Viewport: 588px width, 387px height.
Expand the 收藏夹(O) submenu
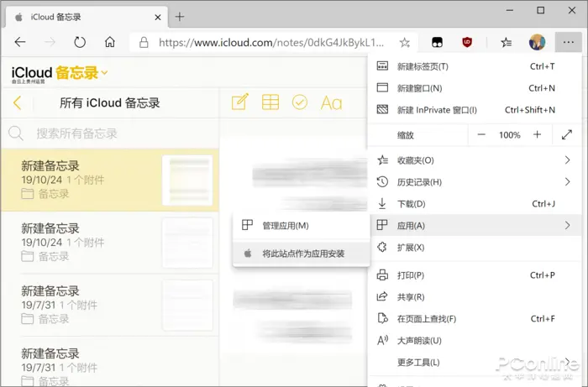pos(475,160)
